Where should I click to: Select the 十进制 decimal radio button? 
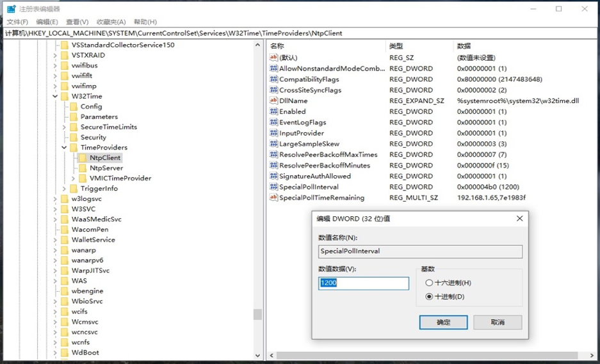[429, 297]
